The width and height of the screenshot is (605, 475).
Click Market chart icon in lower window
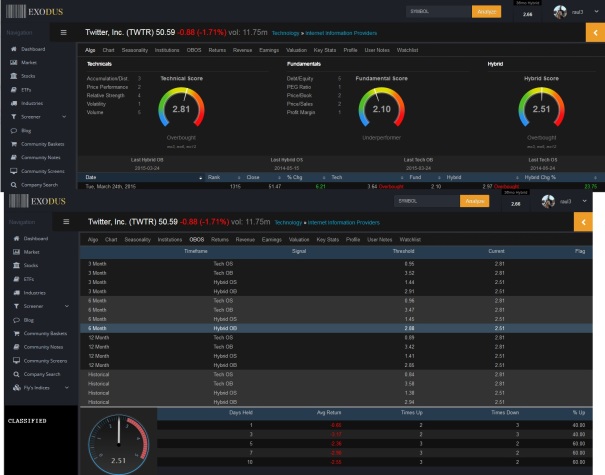coord(16,252)
